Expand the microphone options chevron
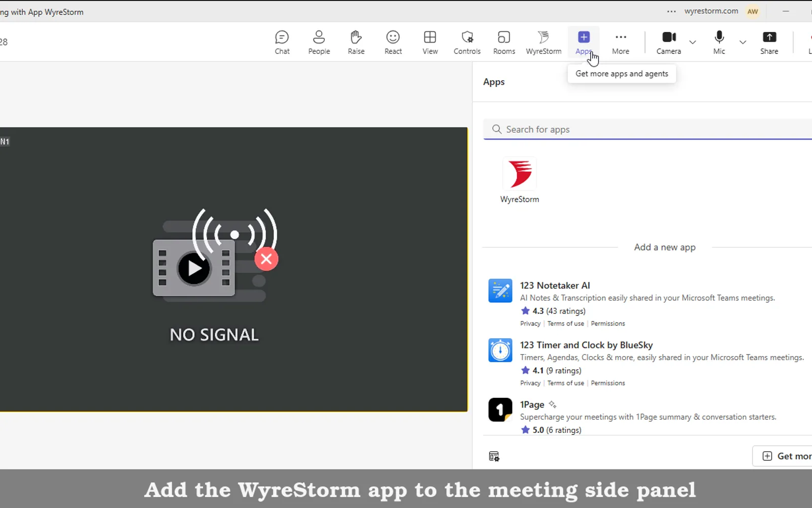Image resolution: width=812 pixels, height=508 pixels. pyautogui.click(x=742, y=42)
